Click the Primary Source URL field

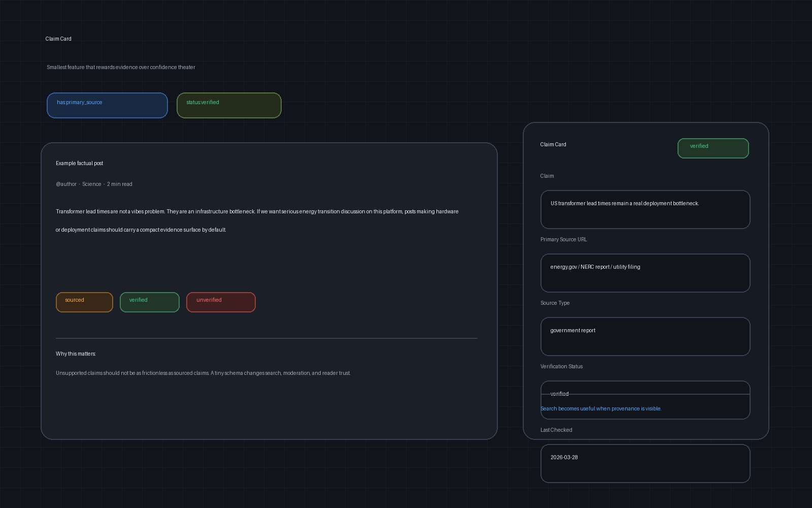pyautogui.click(x=645, y=273)
